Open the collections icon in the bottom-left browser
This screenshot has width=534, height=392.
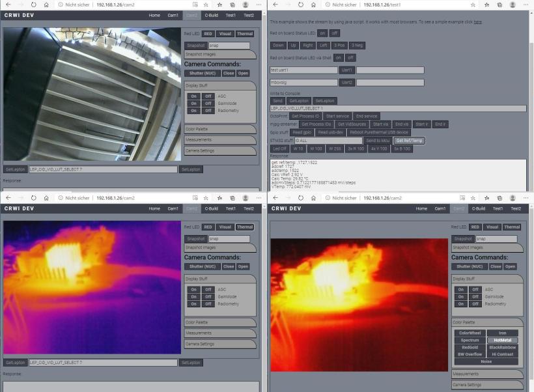[232, 197]
